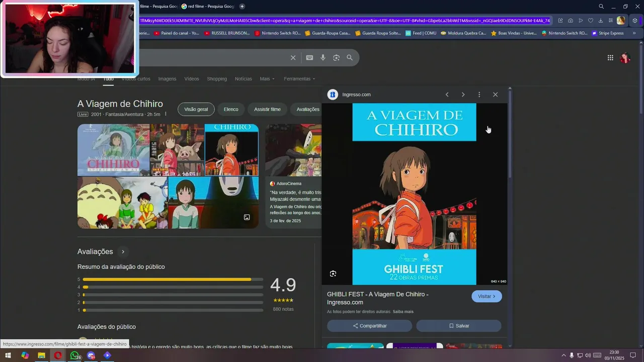Close the image preview panel

pyautogui.click(x=495, y=95)
